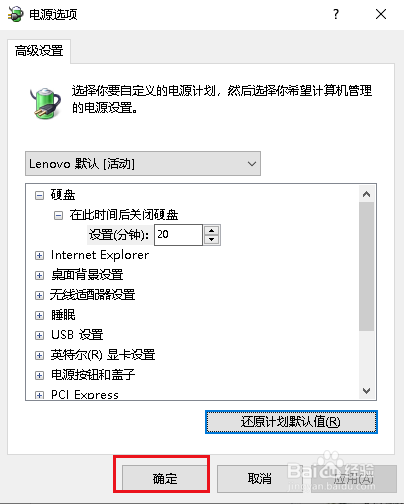Open the Lenovo 默认 power plan dropdown
The height and width of the screenshot is (504, 404).
[x=143, y=164]
